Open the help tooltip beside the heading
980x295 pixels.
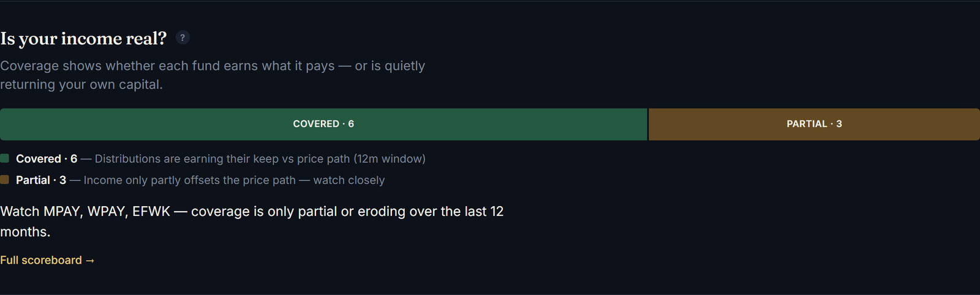point(183,37)
